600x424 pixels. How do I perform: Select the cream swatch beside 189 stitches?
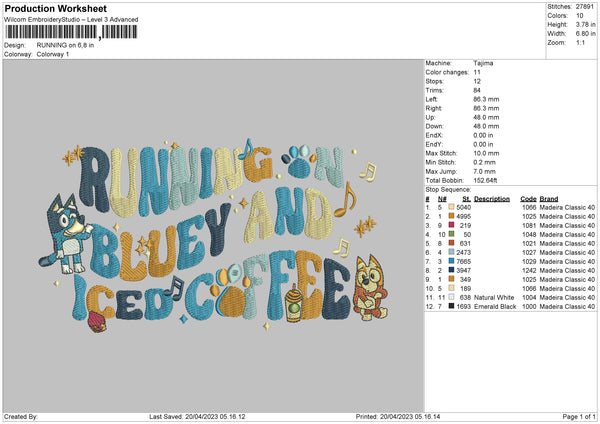[x=451, y=288]
